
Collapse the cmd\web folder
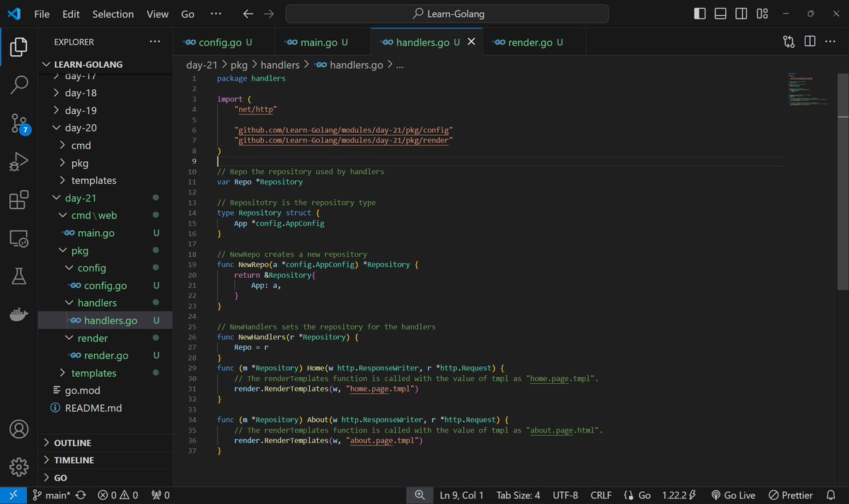point(105,216)
